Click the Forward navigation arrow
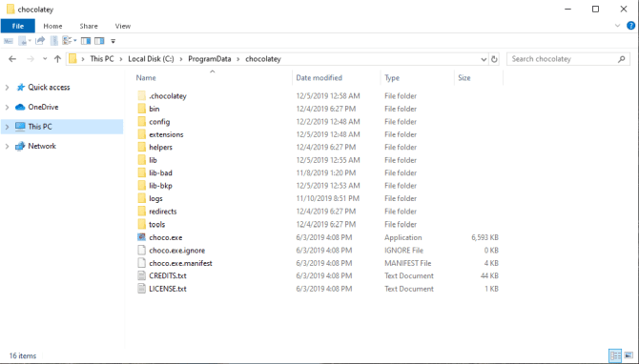This screenshot has height=364, width=639. [31, 59]
